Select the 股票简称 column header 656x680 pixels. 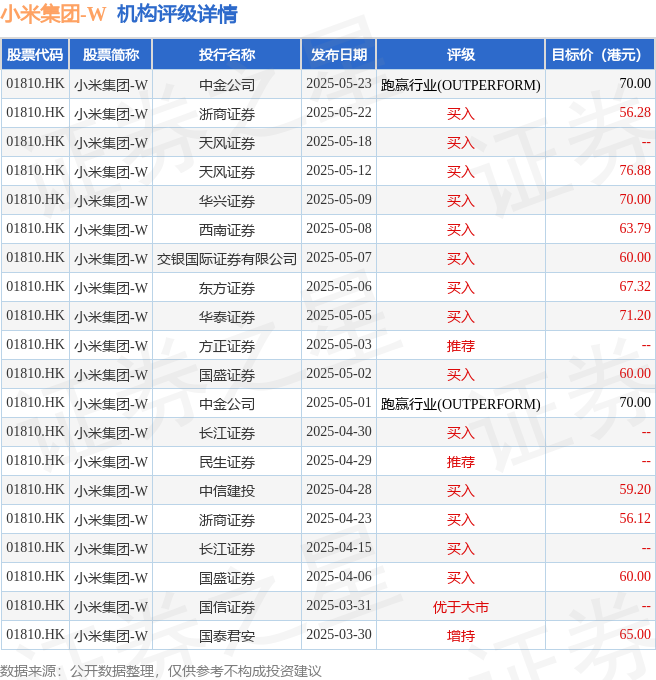111,55
